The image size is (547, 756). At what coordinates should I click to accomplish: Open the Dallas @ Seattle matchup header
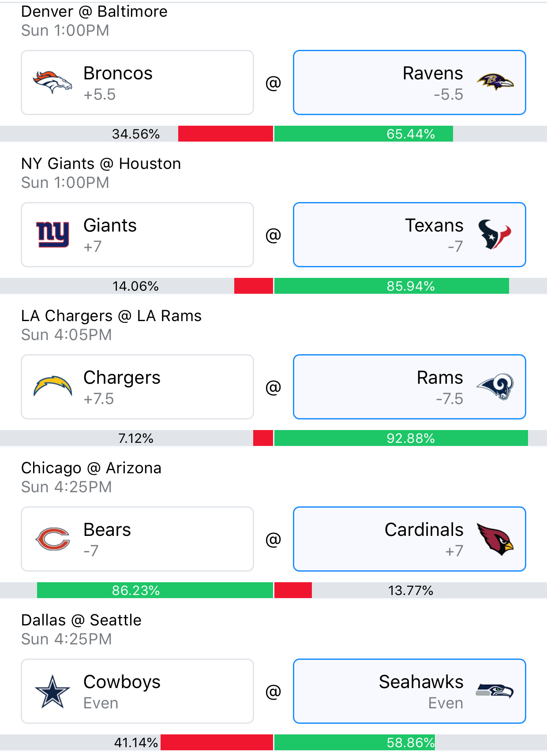[x=82, y=620]
